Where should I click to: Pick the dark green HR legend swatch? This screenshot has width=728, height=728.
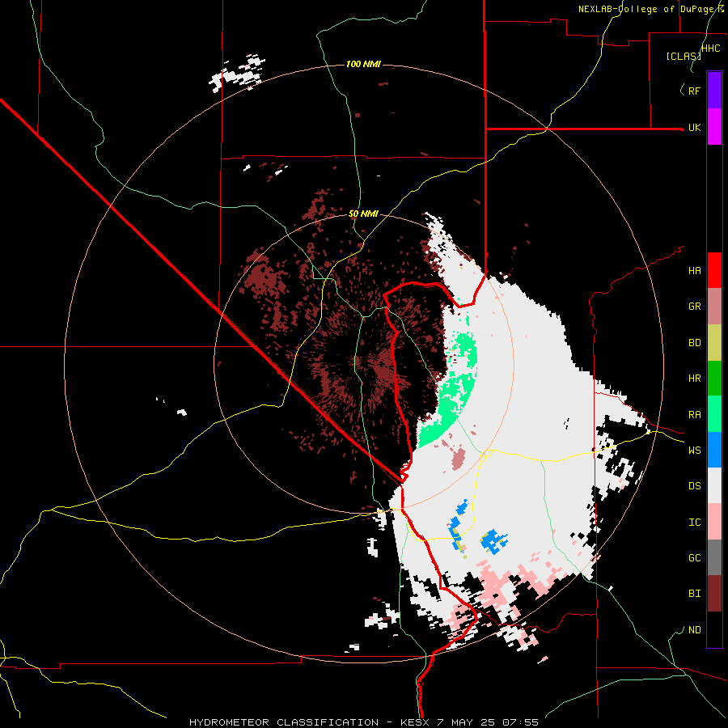click(x=714, y=379)
